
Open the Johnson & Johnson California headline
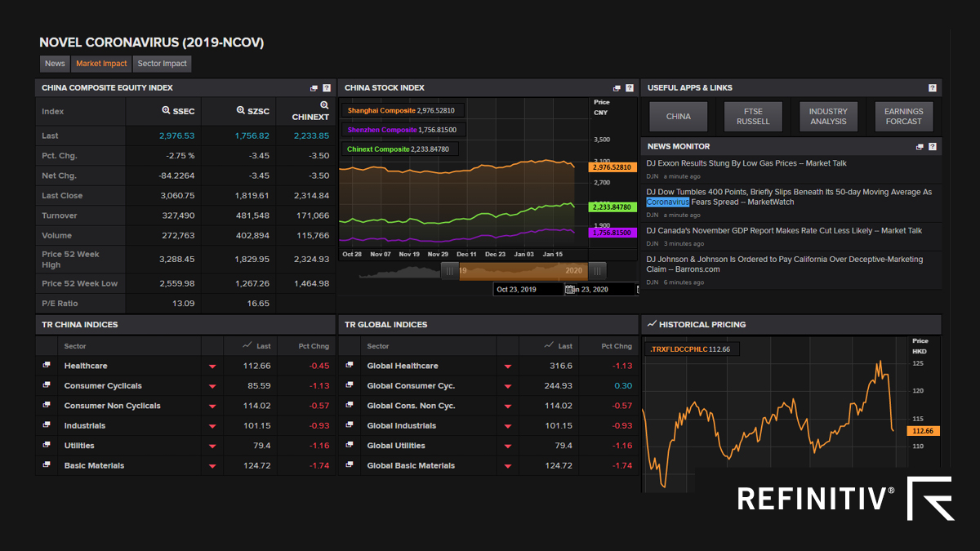[x=785, y=264]
